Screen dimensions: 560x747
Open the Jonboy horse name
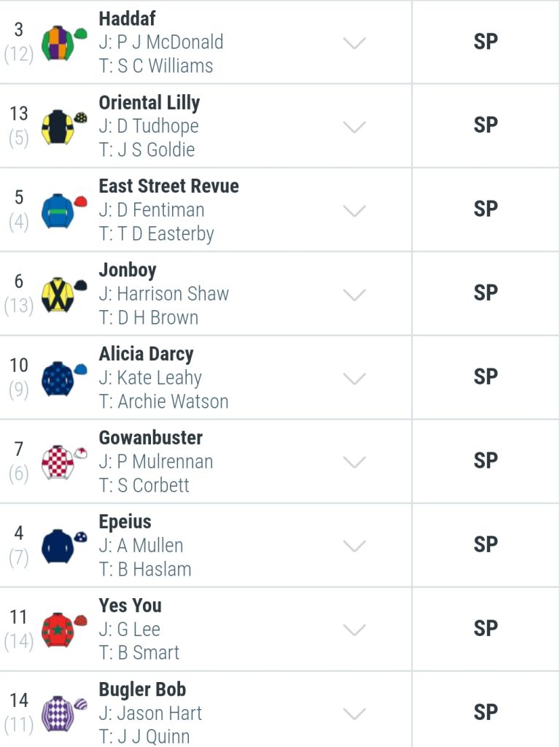click(x=127, y=270)
